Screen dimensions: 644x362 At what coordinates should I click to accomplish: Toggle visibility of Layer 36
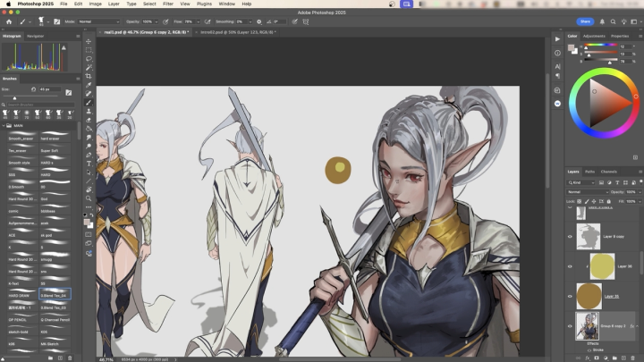pos(570,266)
